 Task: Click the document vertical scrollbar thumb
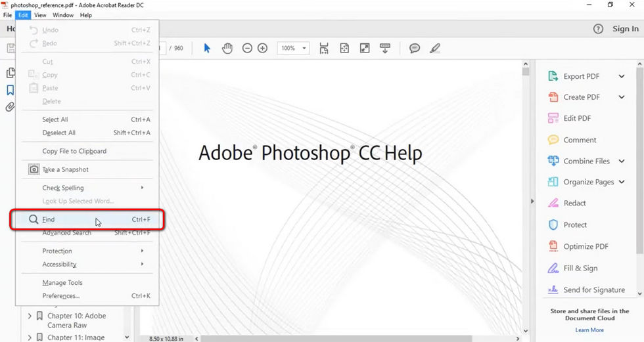(x=526, y=72)
